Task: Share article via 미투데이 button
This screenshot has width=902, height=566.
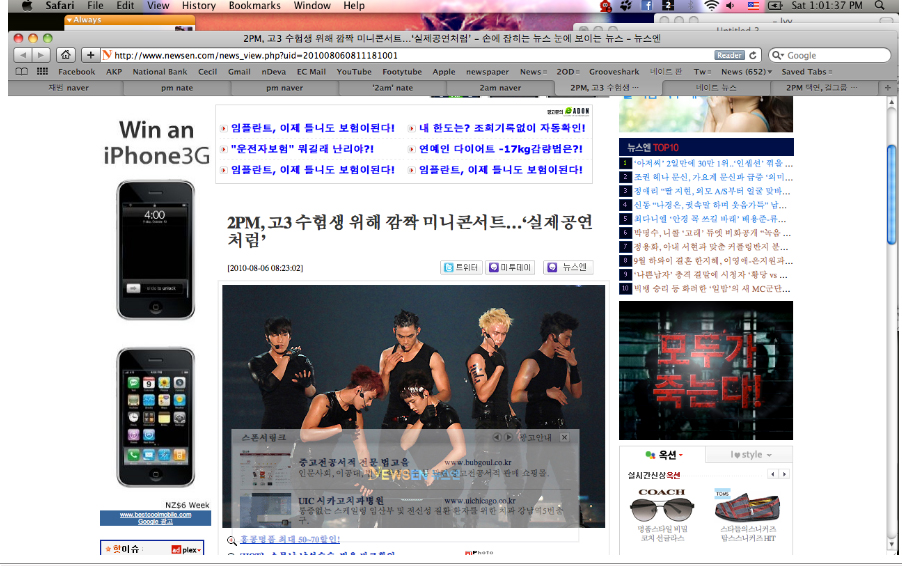Action: tap(510, 267)
